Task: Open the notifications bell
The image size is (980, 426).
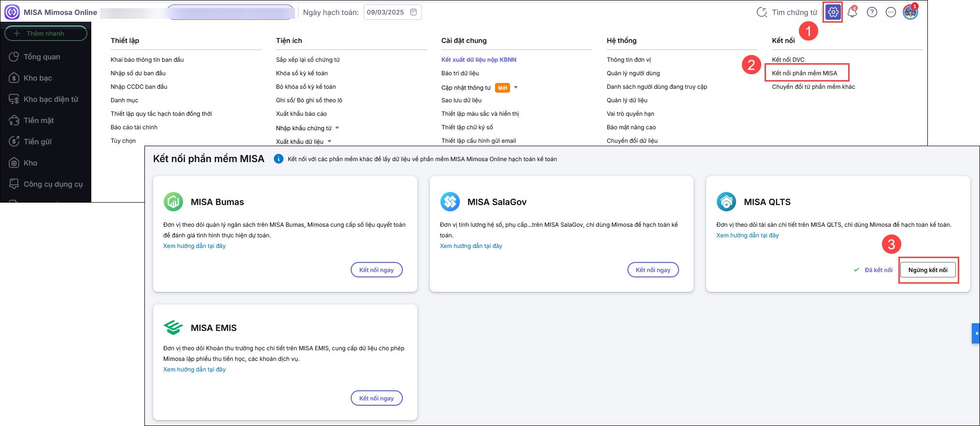Action: (852, 13)
